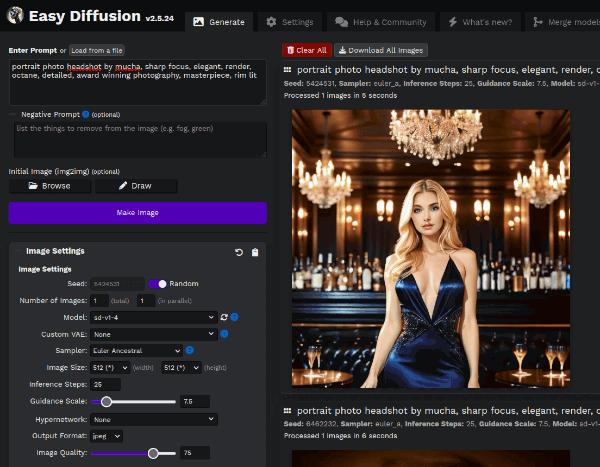Viewport: 600px width, 467px height.
Task: Click the second result prompt title text
Action: coord(448,411)
